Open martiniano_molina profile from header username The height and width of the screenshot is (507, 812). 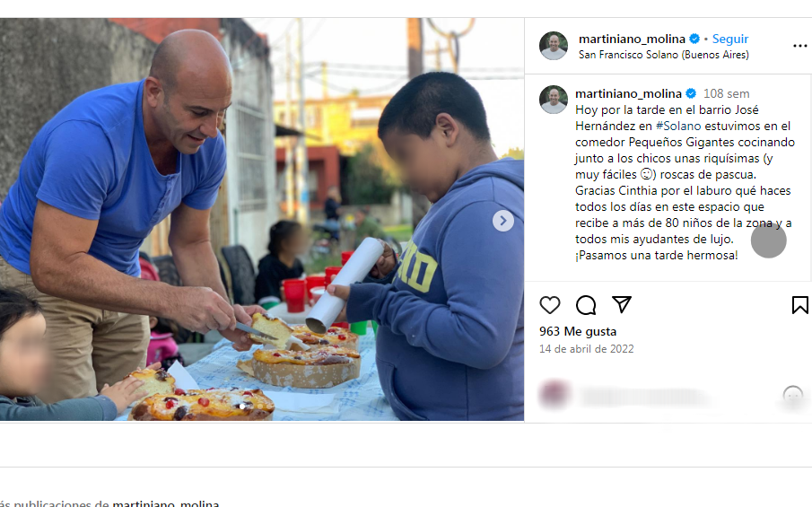[632, 39]
